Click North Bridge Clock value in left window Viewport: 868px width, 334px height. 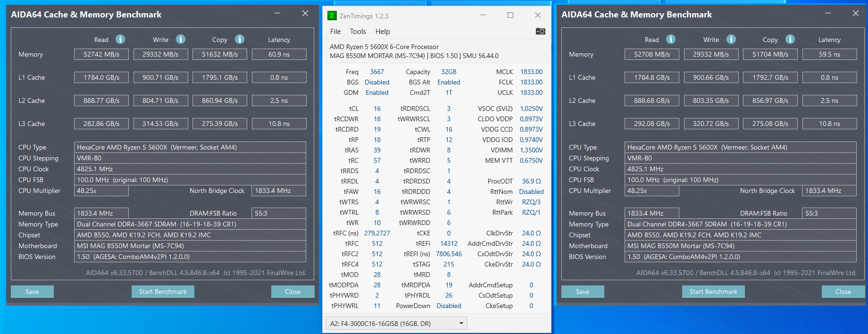point(279,191)
